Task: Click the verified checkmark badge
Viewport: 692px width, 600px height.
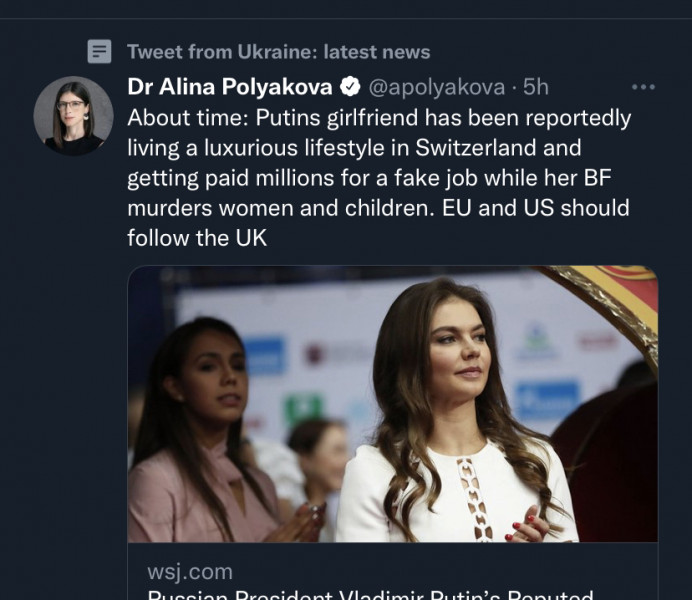Action: point(352,87)
